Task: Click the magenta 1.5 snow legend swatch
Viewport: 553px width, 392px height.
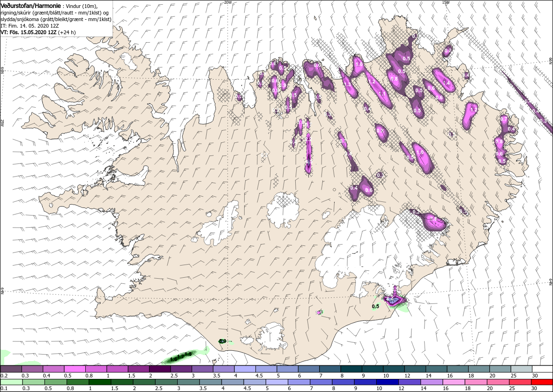Action: [139, 369]
